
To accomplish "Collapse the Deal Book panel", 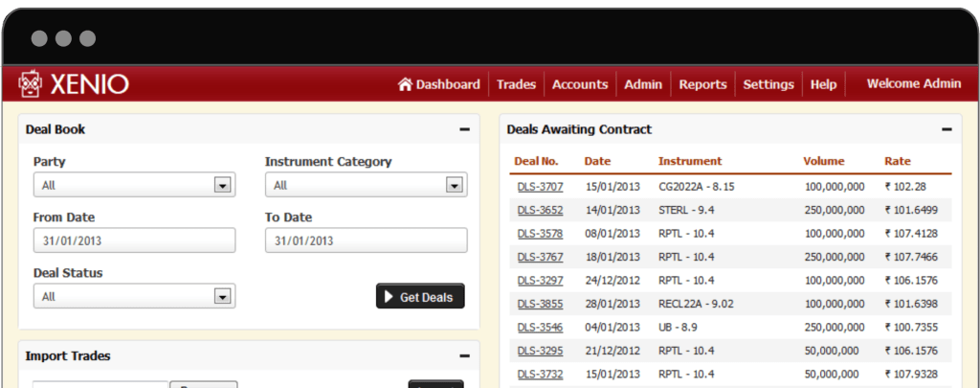I will (x=464, y=129).
